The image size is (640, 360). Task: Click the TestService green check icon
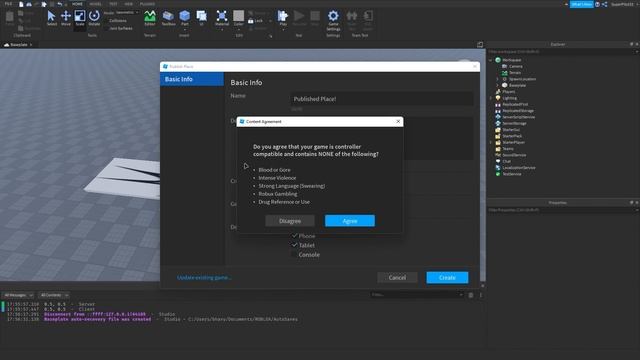coord(498,174)
